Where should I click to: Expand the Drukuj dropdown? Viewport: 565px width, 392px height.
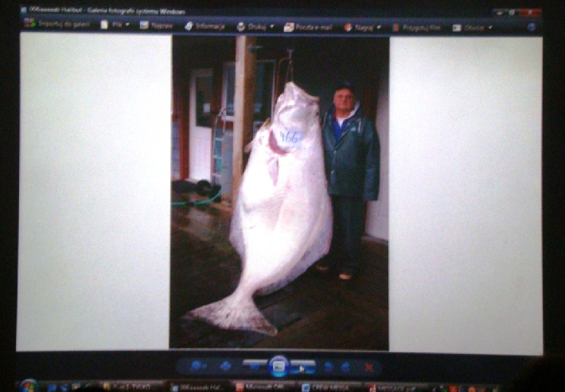[255, 26]
